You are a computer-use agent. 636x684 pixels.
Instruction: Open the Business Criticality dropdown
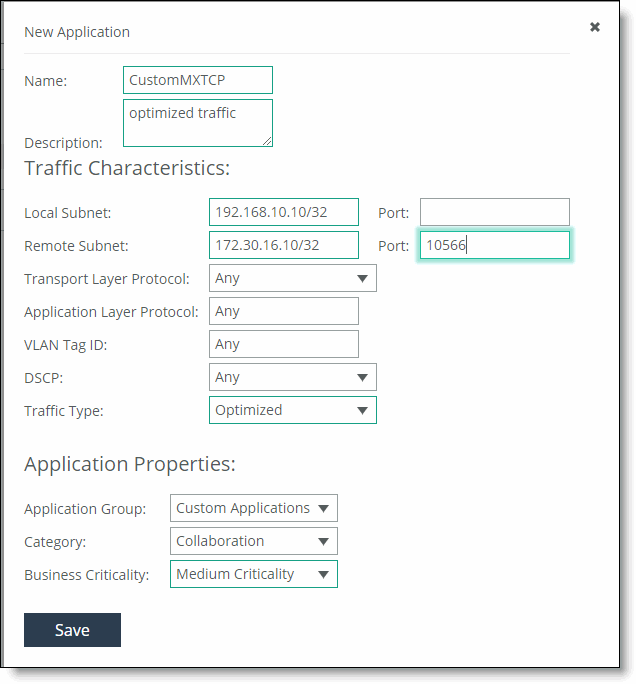pos(253,574)
